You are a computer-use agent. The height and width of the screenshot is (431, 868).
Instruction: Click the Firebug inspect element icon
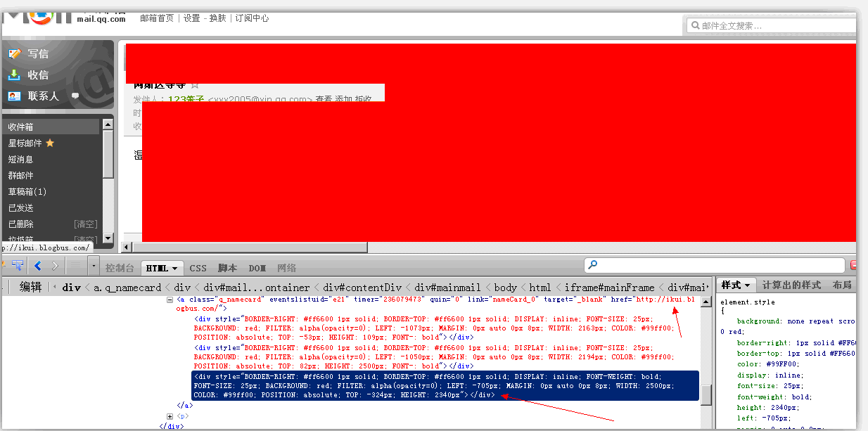click(x=18, y=265)
